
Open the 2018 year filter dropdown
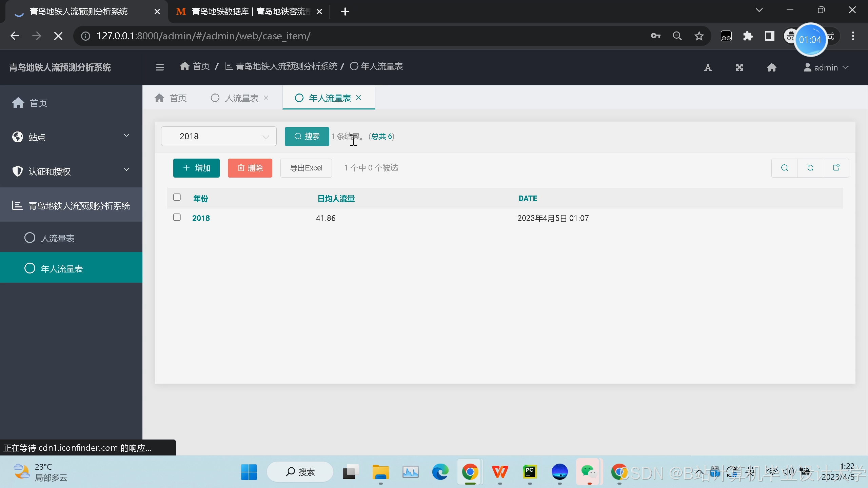[219, 136]
